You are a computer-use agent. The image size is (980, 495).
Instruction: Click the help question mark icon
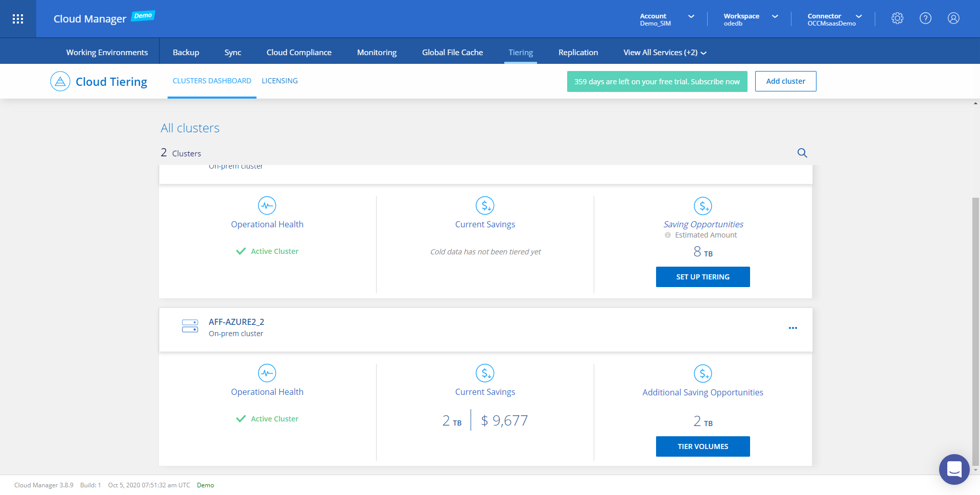pos(925,18)
